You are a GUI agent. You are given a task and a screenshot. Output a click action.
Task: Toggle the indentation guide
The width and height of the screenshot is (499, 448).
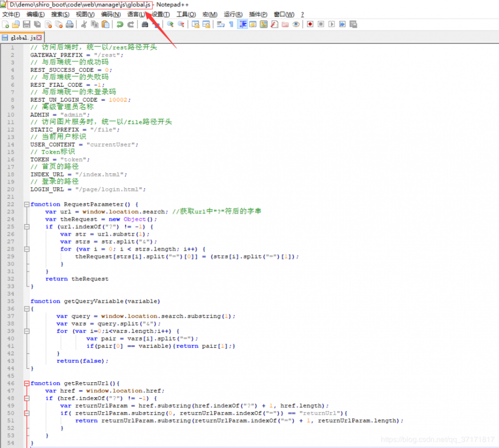click(x=243, y=23)
